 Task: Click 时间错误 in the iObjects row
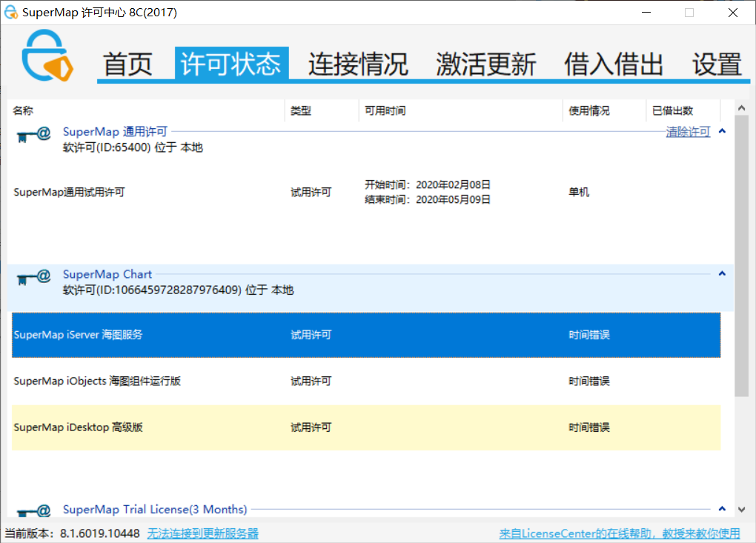(589, 381)
